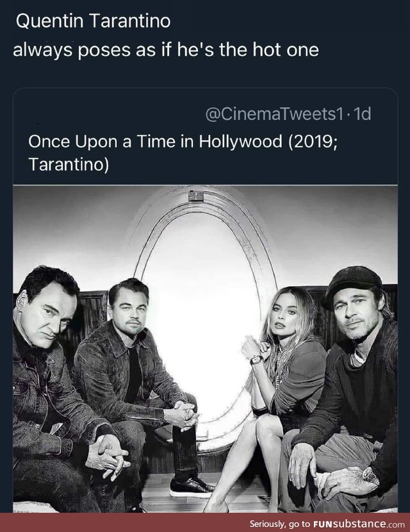410x532 pixels.
Task: Click the "Quentin Tarantino" name at top
Action: pyautogui.click(x=93, y=21)
